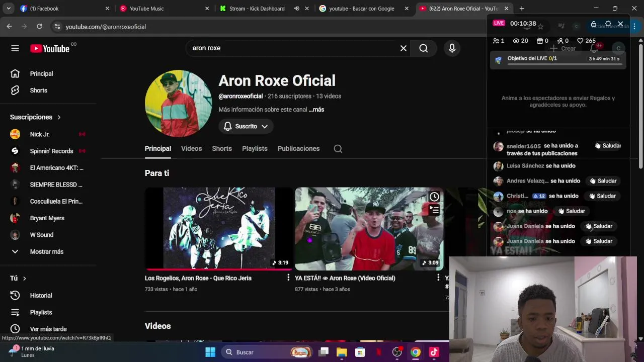Open Windows Start menu
Image resolution: width=644 pixels, height=362 pixels.
tap(210, 352)
